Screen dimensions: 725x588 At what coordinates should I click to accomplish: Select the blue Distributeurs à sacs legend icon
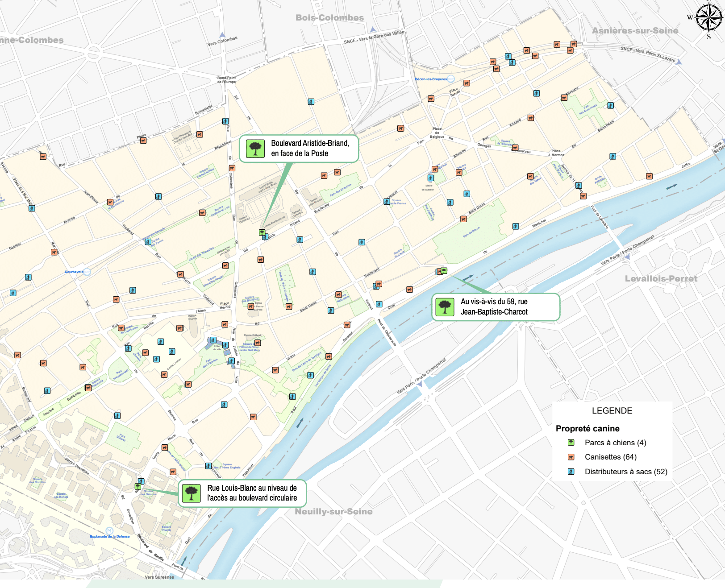click(571, 472)
